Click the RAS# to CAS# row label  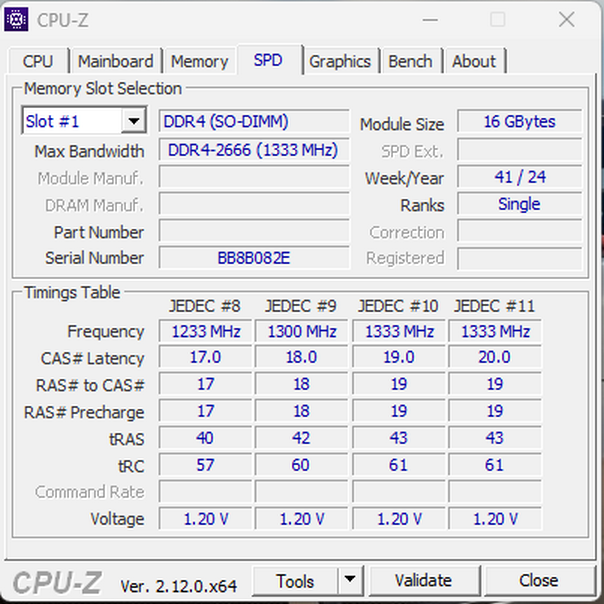point(90,385)
